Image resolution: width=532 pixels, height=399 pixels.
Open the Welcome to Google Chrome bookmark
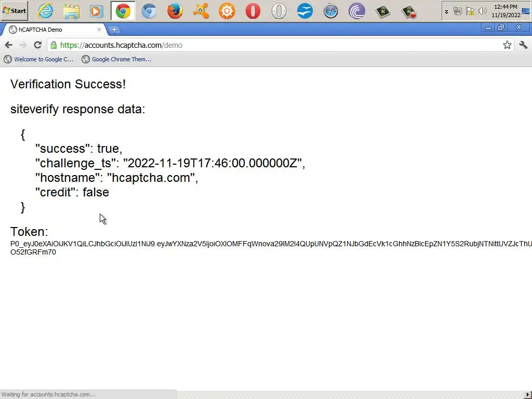tap(38, 59)
